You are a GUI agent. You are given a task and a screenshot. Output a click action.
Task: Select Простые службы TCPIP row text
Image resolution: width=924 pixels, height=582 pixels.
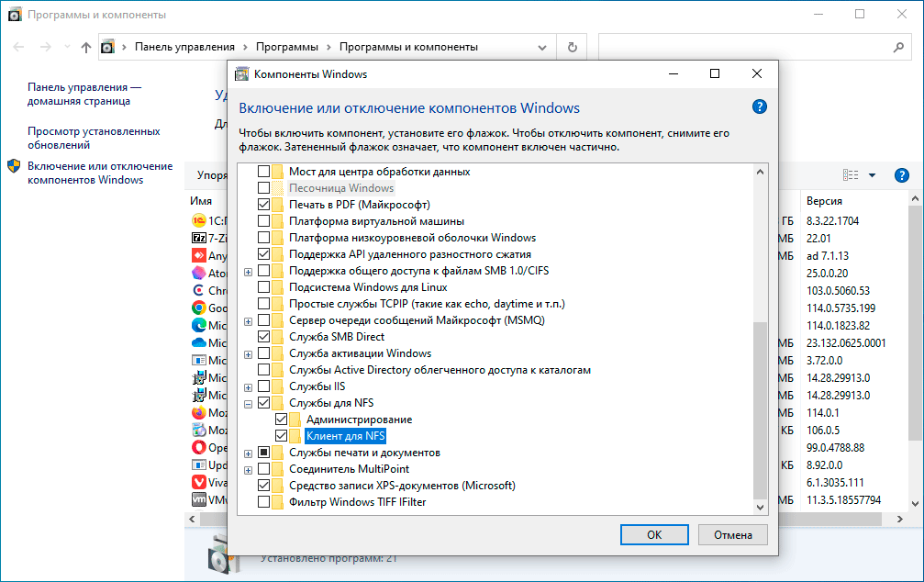click(x=427, y=304)
